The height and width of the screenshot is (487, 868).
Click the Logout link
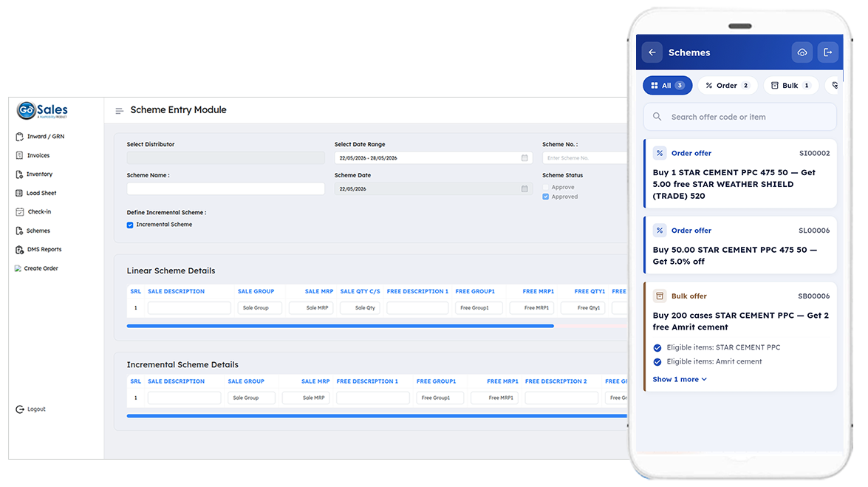pos(36,409)
